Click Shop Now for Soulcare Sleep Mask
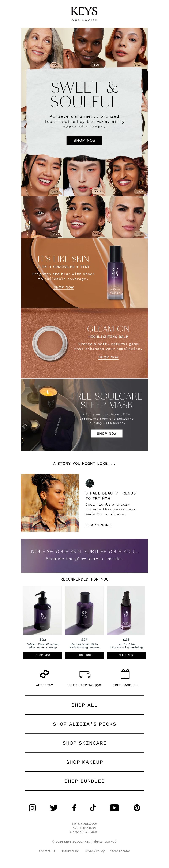Screen dimensions: 169x868 click(107, 433)
